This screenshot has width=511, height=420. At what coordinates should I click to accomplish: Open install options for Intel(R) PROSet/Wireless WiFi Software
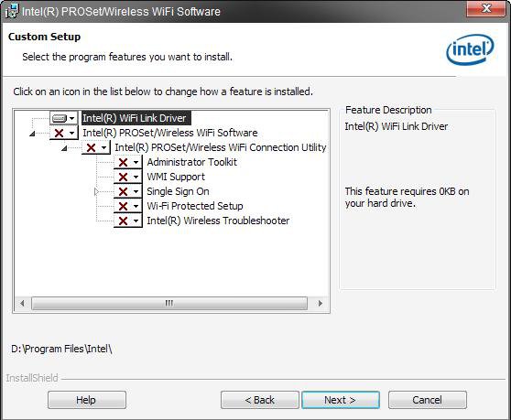[x=63, y=133]
